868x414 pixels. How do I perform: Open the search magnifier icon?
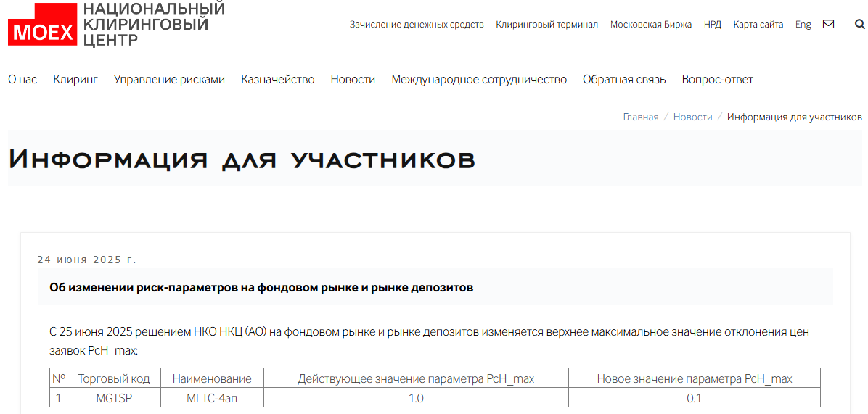(x=860, y=25)
